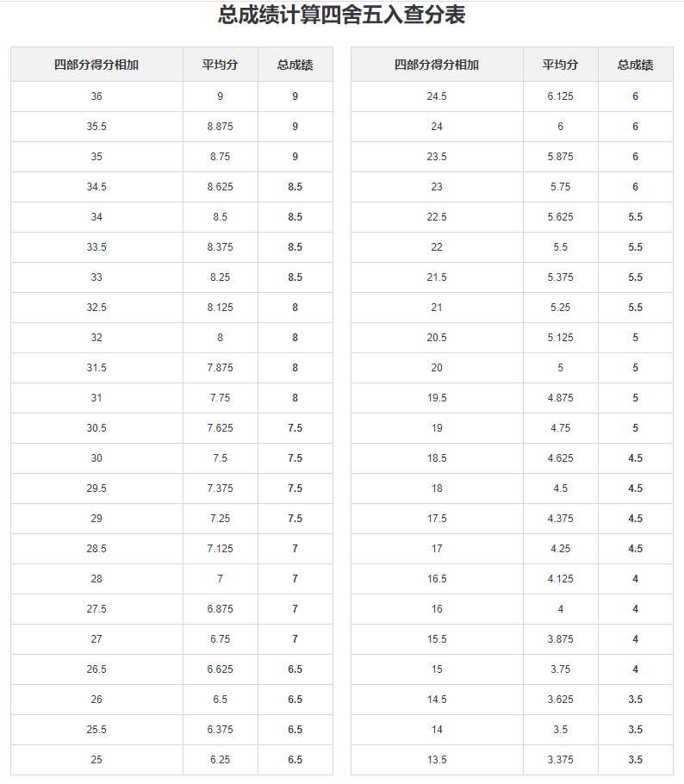The width and height of the screenshot is (684, 784).
Task: Select the cell with sum 36
Action: [x=96, y=96]
